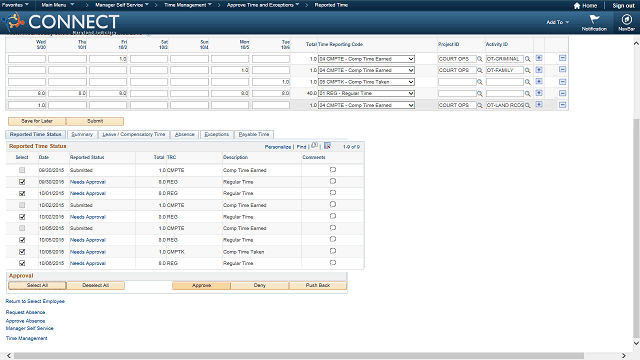The width and height of the screenshot is (640, 360).
Task: Click the vertical scrollbar thumb
Action: (636, 229)
